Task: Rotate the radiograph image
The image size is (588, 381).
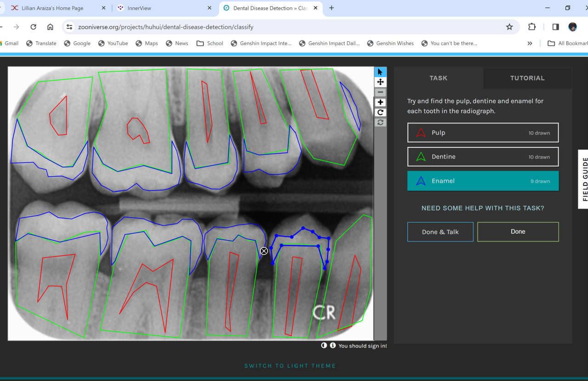Action: [x=380, y=112]
